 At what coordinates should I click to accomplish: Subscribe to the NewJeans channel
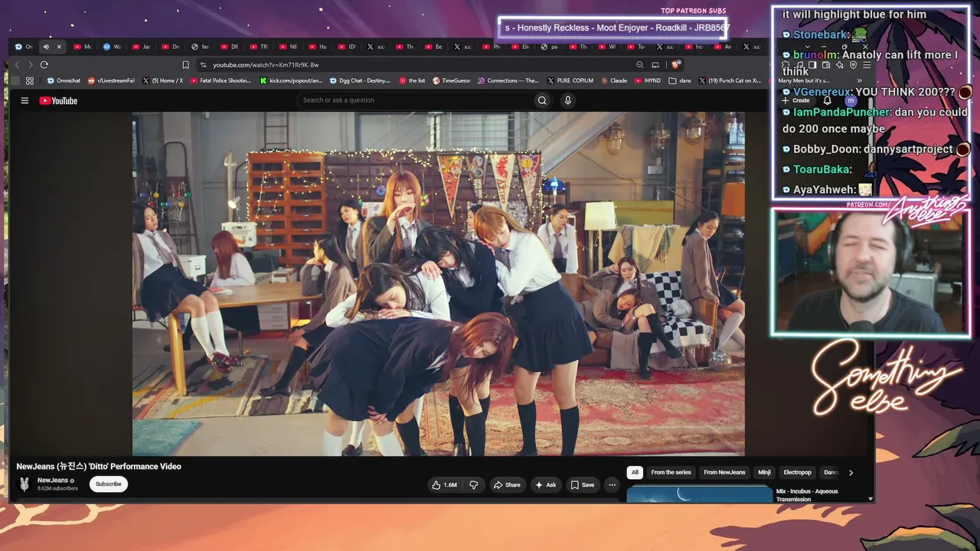point(108,484)
